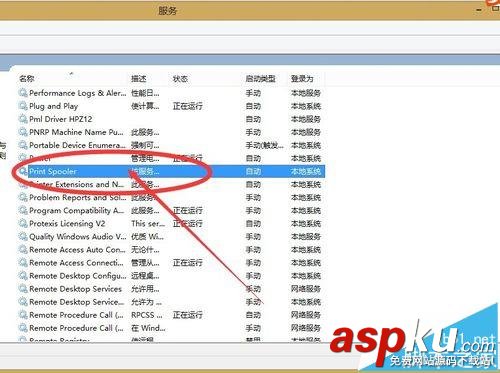
Task: Select the Quality Windows Audio V... service name
Action: (x=78, y=236)
